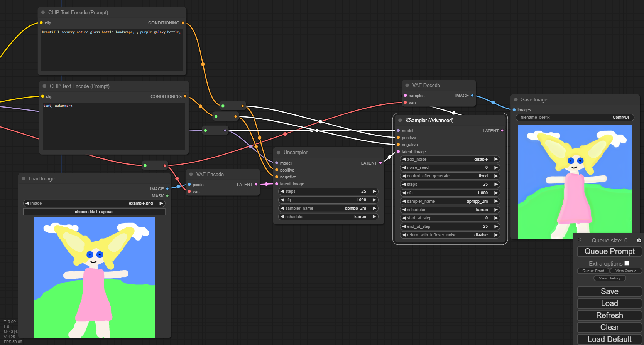Open View History panel
This screenshot has width=644, height=345.
coord(610,278)
